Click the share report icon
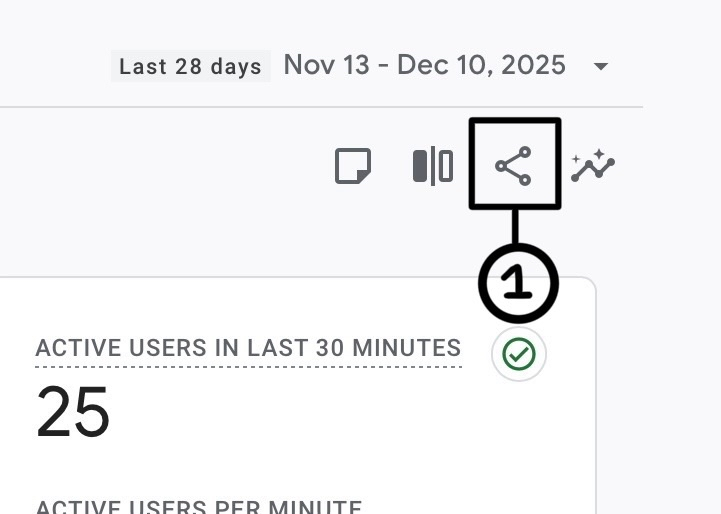This screenshot has height=514, width=721. click(514, 165)
